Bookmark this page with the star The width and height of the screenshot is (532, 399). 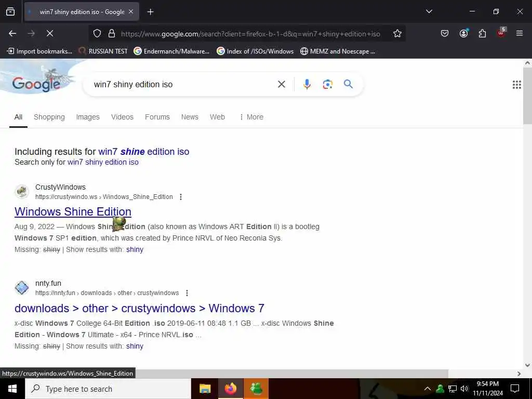click(397, 33)
